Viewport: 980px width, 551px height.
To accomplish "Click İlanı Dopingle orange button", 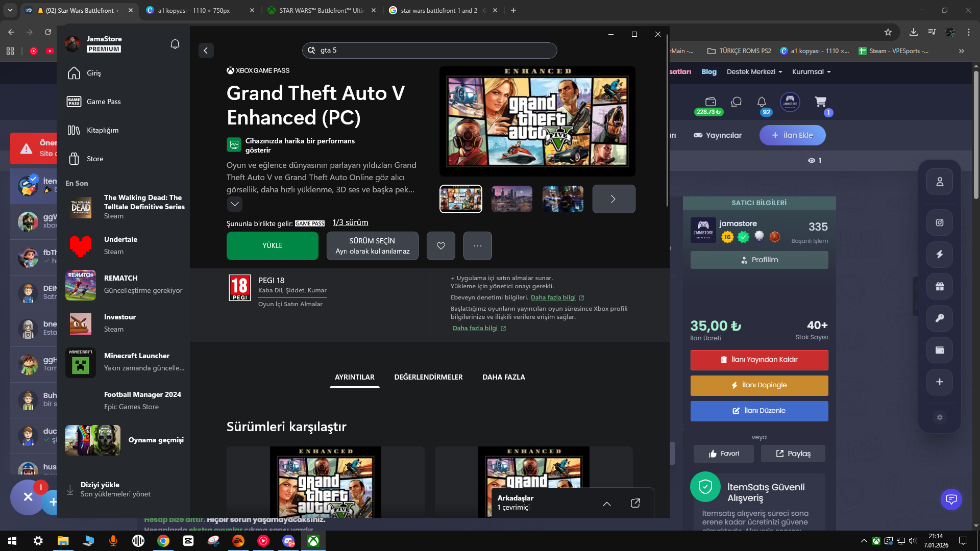I will click(x=759, y=386).
